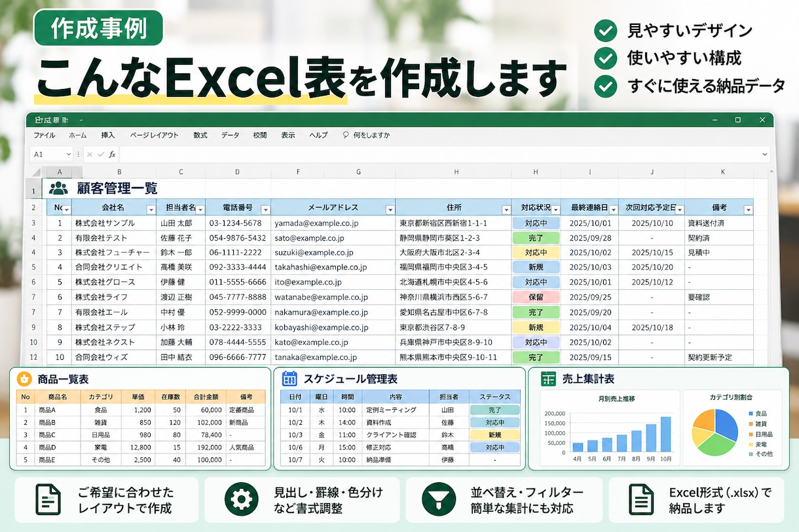The height and width of the screenshot is (532, 799).
Task: Click the formula bar confirm checkmark icon
Action: coord(100,154)
